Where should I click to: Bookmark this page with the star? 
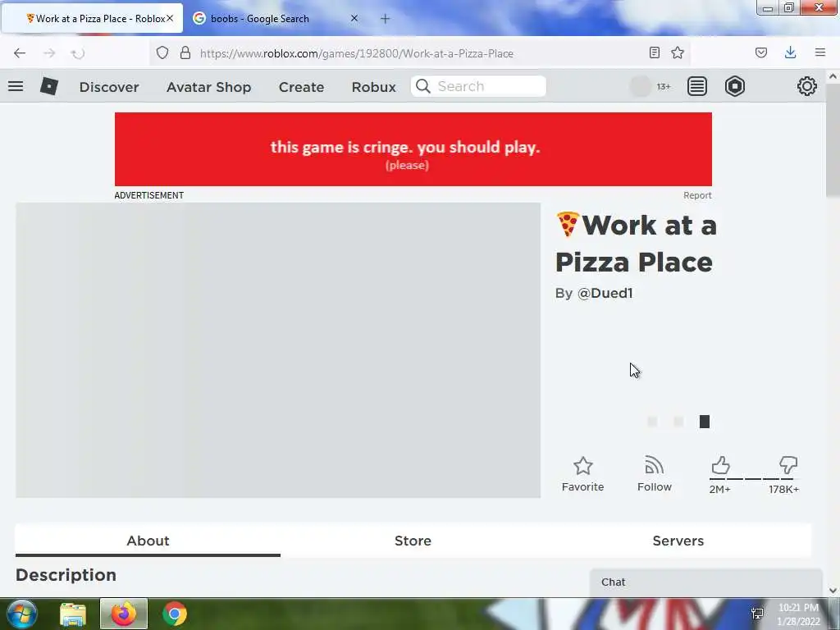tap(678, 52)
